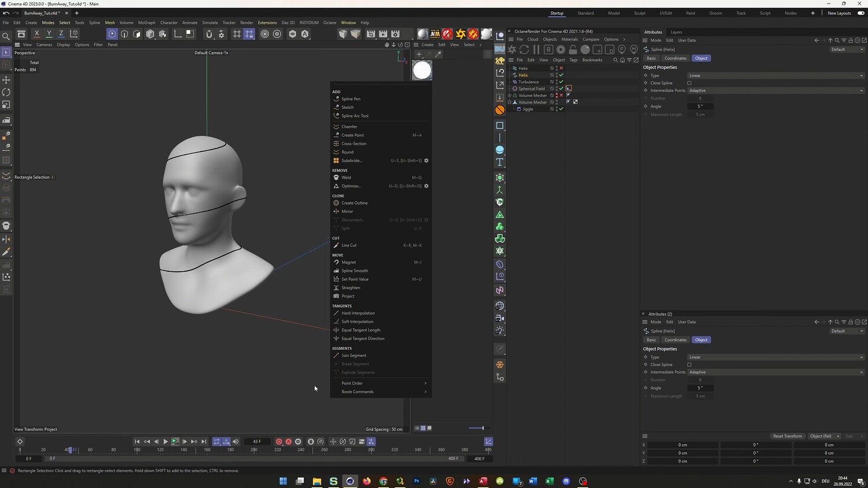Expand the first Volume Mesher tree node
Image resolution: width=868 pixels, height=488 pixels.
510,95
